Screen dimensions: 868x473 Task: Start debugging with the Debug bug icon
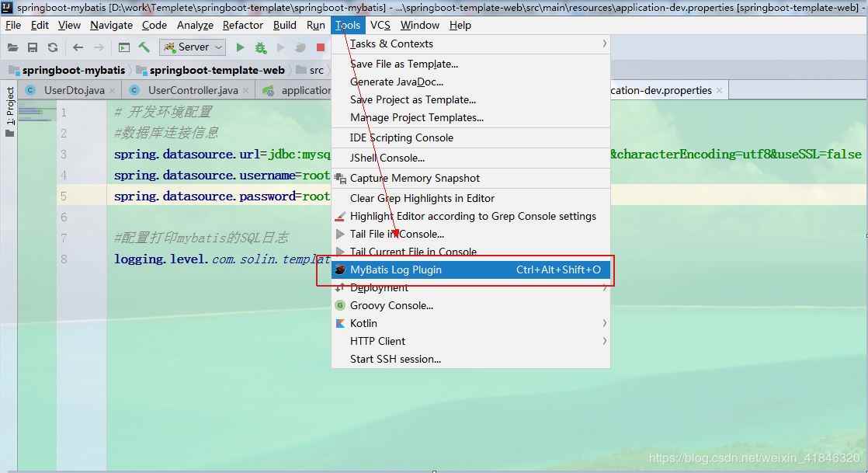click(x=260, y=47)
